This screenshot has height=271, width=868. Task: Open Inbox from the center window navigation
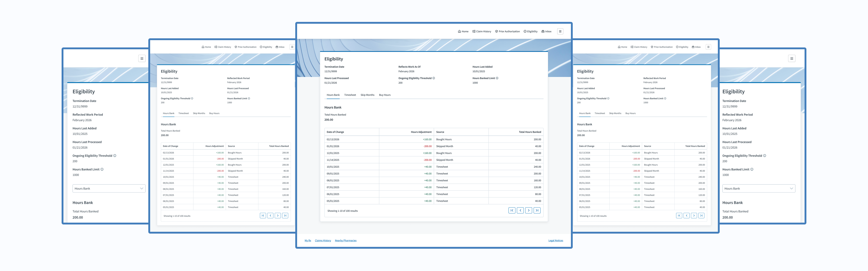coord(546,31)
